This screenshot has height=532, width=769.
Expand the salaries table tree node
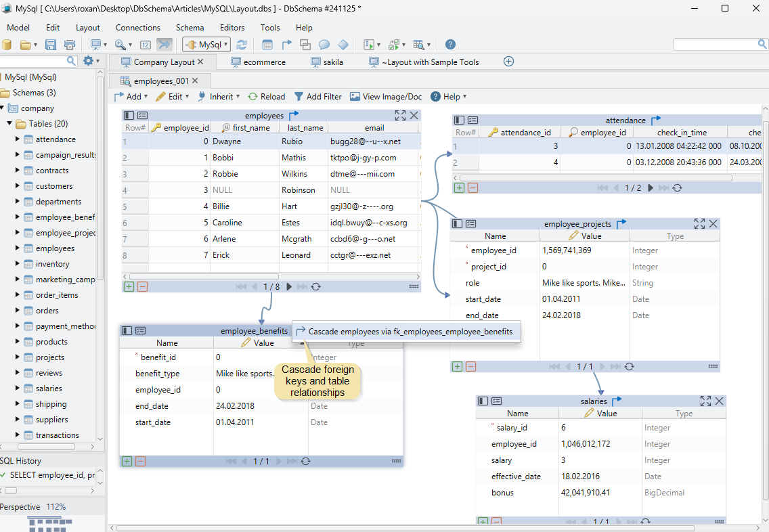(17, 389)
